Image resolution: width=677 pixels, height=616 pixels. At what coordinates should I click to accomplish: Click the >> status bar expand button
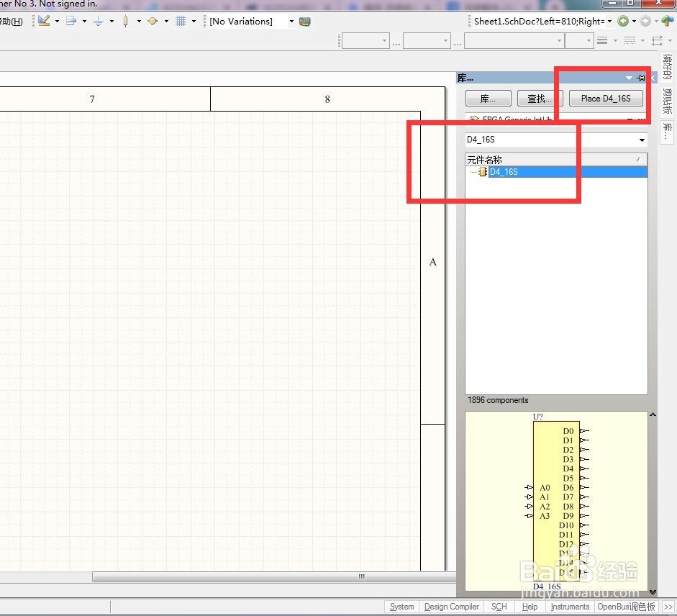668,607
